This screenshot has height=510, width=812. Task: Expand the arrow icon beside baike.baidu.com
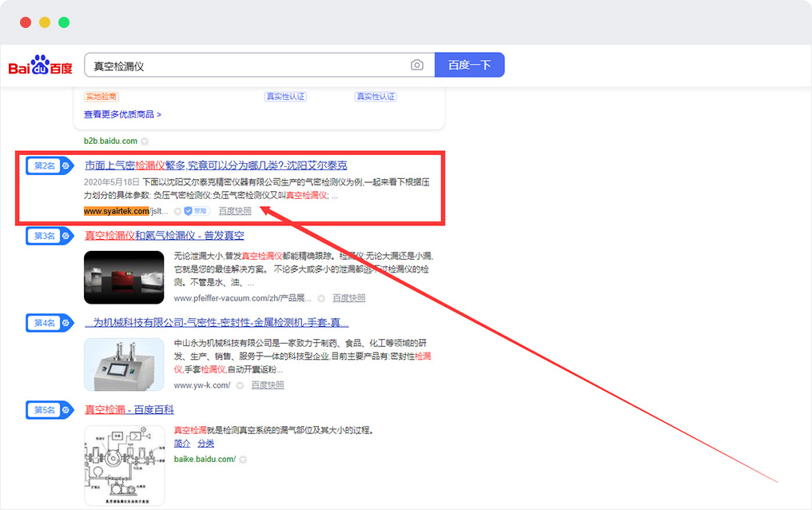[243, 460]
